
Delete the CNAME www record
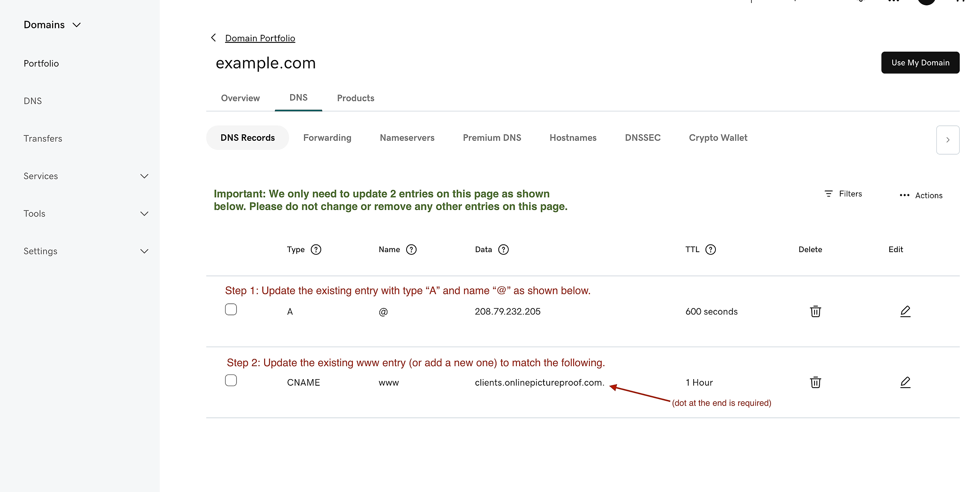tap(815, 382)
